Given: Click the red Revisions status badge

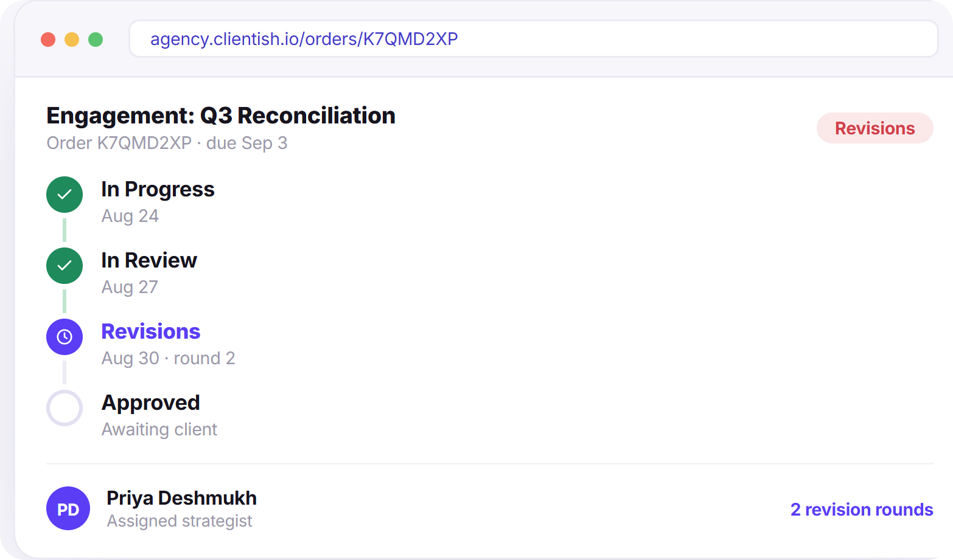Looking at the screenshot, I should point(874,128).
